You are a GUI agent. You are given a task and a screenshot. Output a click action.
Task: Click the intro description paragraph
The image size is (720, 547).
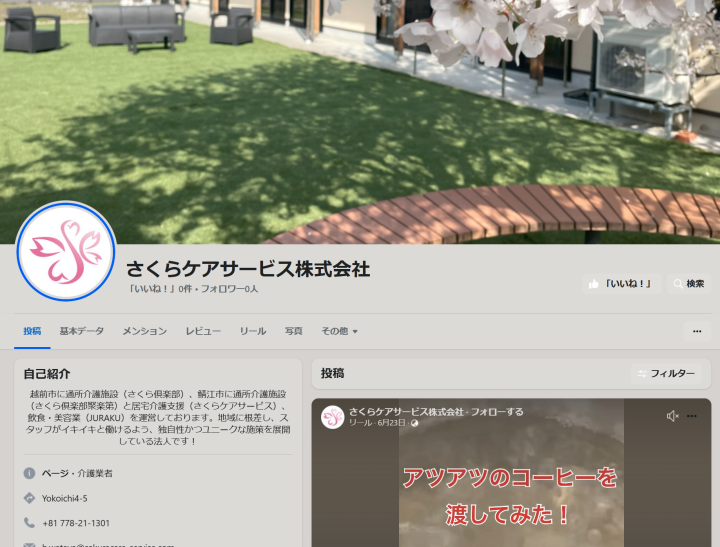(x=158, y=417)
